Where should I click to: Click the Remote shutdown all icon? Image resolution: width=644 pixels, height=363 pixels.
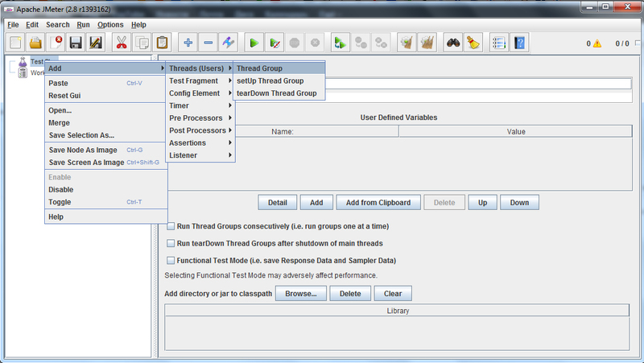tap(381, 43)
